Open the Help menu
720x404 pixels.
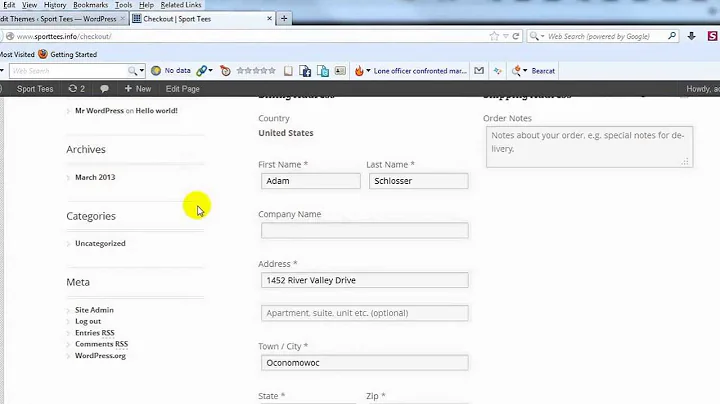click(146, 5)
